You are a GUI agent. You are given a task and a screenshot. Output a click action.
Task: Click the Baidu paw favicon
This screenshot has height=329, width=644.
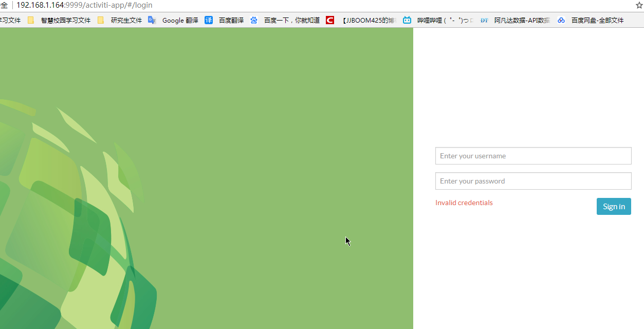point(254,21)
